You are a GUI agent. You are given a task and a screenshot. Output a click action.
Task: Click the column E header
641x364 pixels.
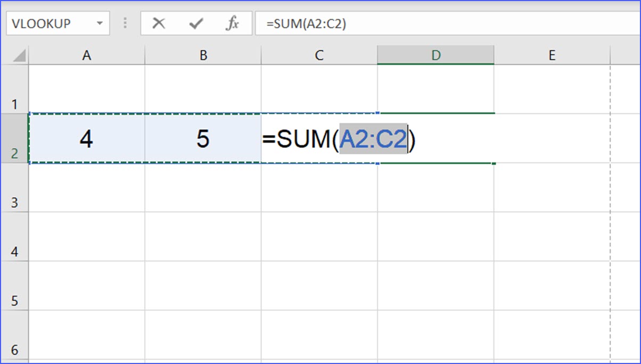[x=552, y=54]
